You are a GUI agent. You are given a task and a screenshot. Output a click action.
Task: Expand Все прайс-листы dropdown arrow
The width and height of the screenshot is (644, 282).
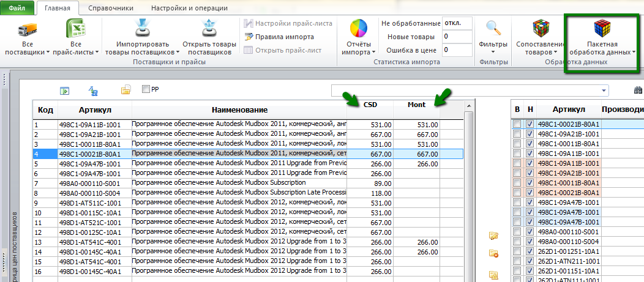(x=97, y=53)
